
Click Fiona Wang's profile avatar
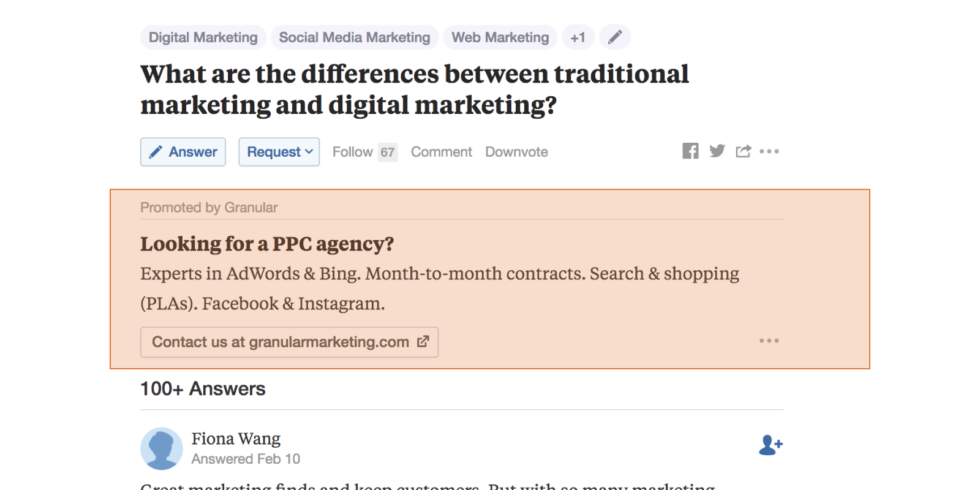point(162,449)
